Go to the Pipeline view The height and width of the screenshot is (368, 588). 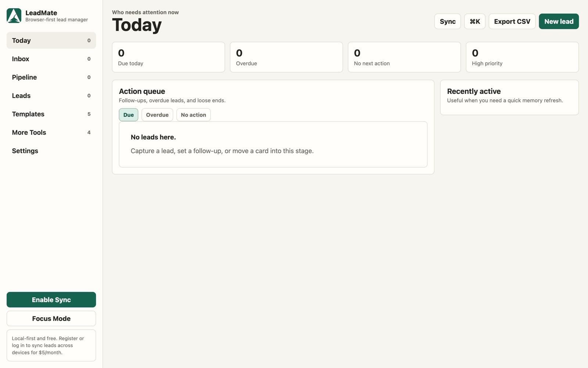(x=51, y=77)
